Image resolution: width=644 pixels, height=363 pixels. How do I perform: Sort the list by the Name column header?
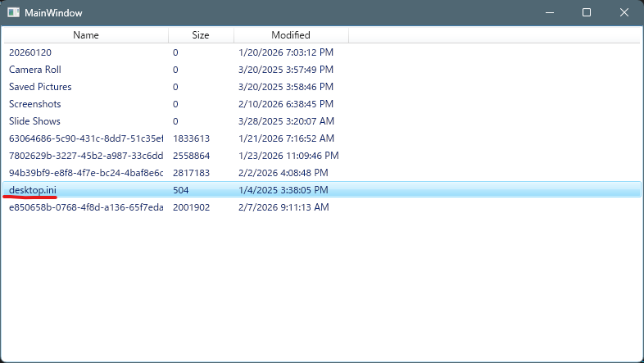pos(85,35)
